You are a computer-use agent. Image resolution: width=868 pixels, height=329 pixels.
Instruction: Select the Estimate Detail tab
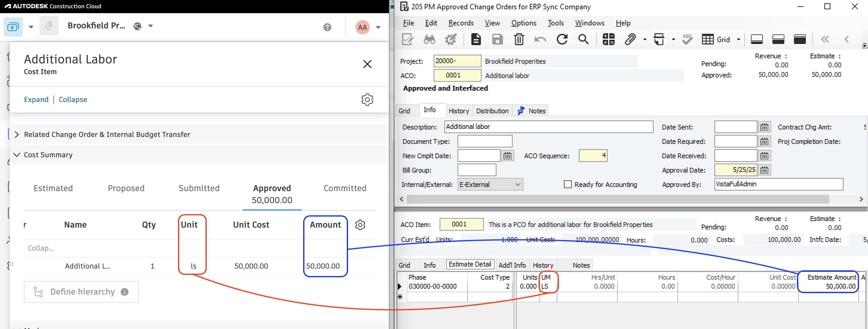click(x=470, y=264)
